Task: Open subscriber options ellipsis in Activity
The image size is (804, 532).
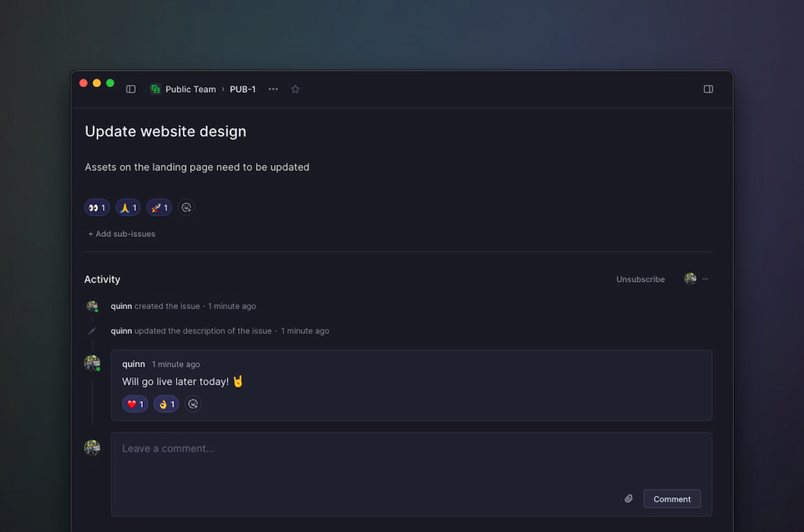Action: pos(705,279)
